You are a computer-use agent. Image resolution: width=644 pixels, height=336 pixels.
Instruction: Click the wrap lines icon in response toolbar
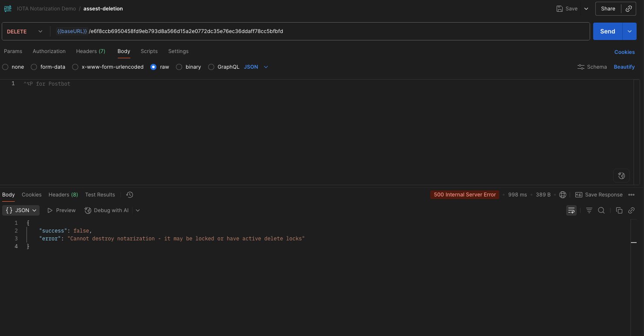571,210
